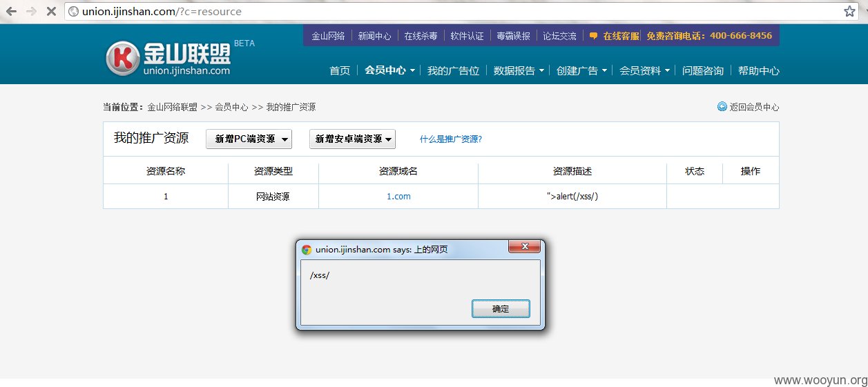The height and width of the screenshot is (387, 868).
Task: Click the browser back arrow
Action: [x=11, y=12]
